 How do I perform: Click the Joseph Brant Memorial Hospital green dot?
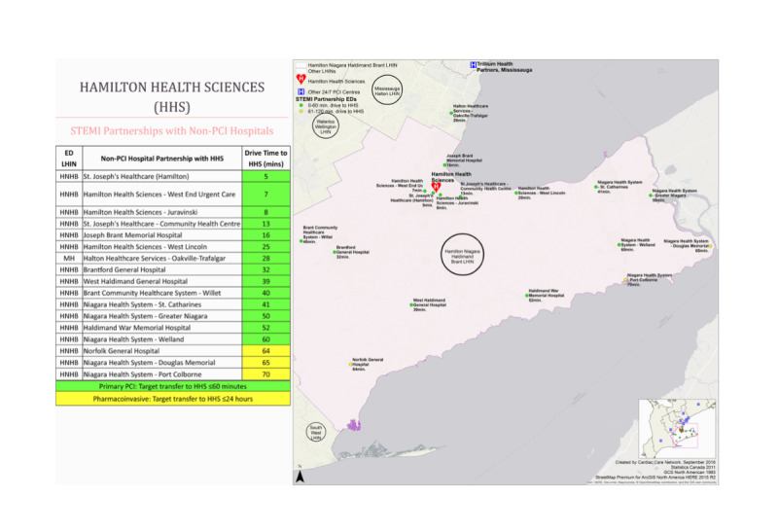[446, 166]
